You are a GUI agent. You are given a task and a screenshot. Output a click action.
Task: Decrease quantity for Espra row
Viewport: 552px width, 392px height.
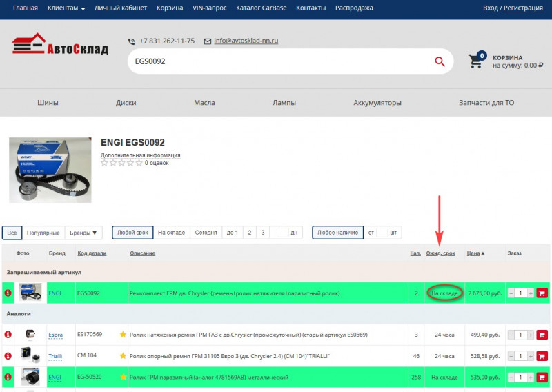click(511, 335)
